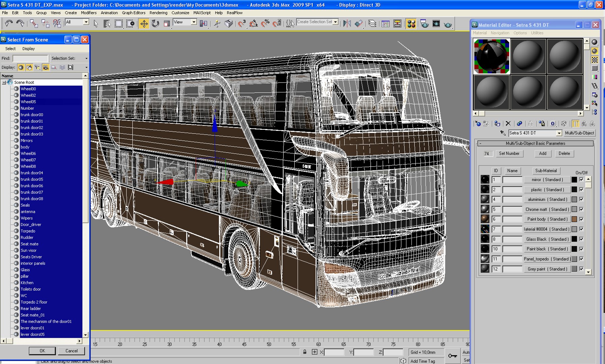Image resolution: width=605 pixels, height=364 pixels.
Task: Open the Selection Set dropdown in dialog
Action: coord(86,58)
